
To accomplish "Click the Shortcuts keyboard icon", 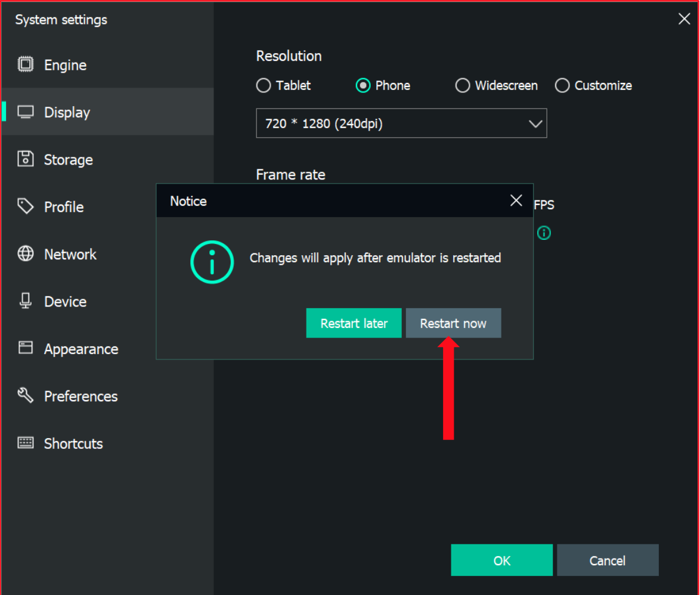I will pos(25,443).
